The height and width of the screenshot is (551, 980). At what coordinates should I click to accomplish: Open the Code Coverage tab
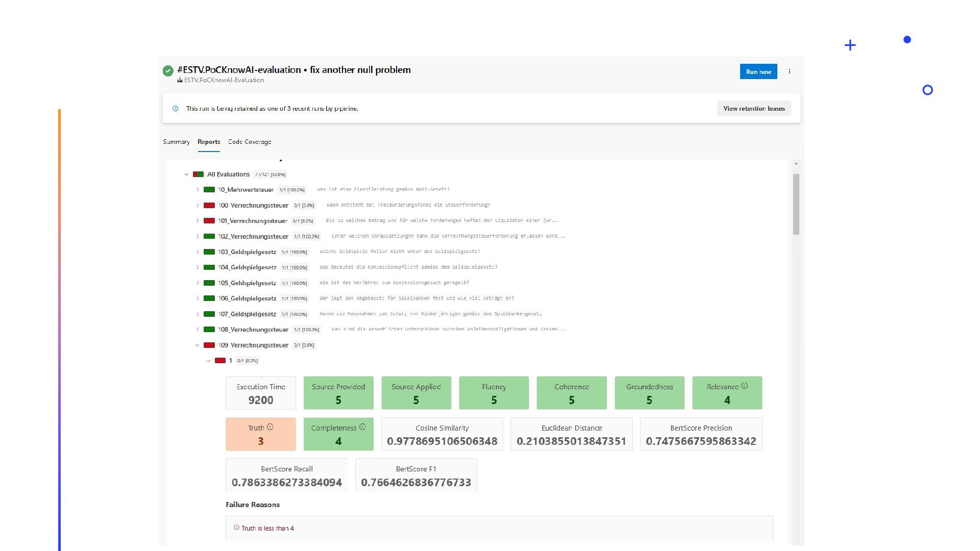[x=250, y=142]
